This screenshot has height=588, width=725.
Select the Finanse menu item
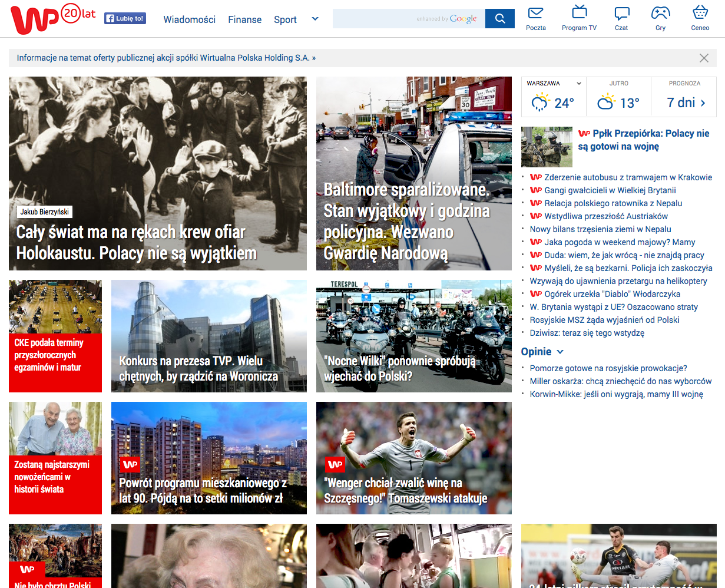[x=244, y=19]
